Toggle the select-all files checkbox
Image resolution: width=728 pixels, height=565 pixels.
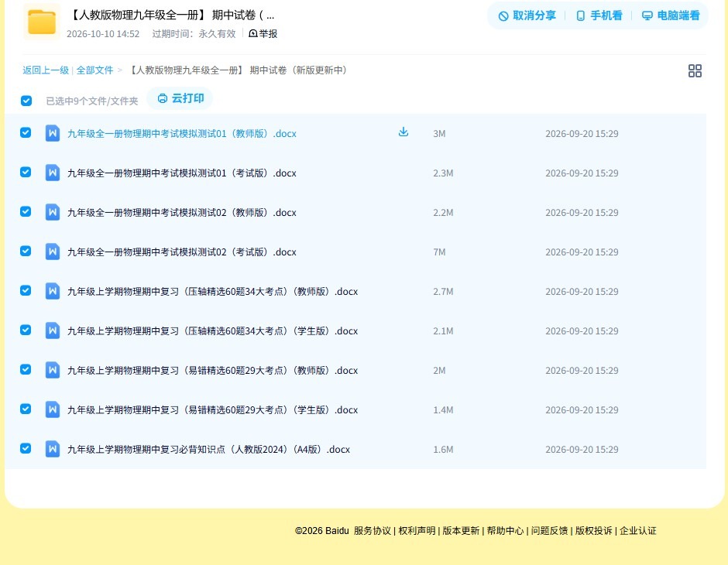coord(26,101)
